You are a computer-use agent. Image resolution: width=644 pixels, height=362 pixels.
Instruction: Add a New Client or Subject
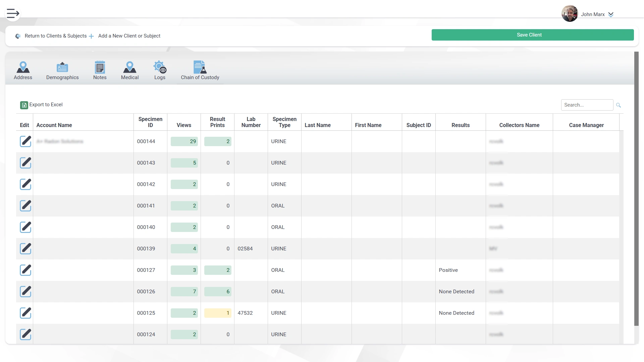[x=129, y=36]
